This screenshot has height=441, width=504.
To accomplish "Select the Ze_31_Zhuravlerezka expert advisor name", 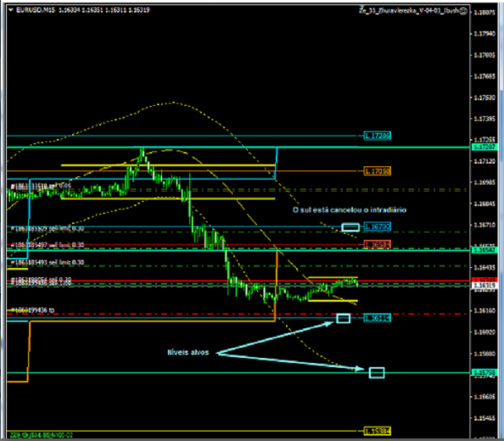I will [x=409, y=11].
